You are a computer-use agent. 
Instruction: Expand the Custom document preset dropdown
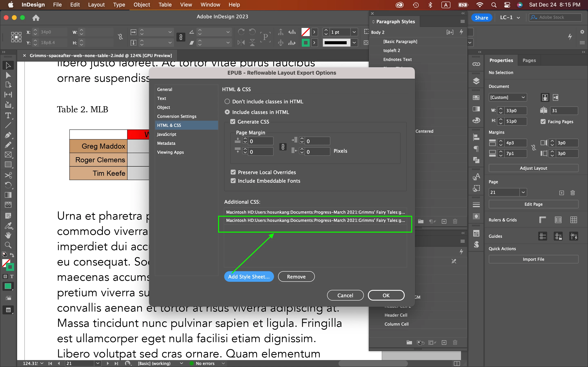tap(507, 97)
